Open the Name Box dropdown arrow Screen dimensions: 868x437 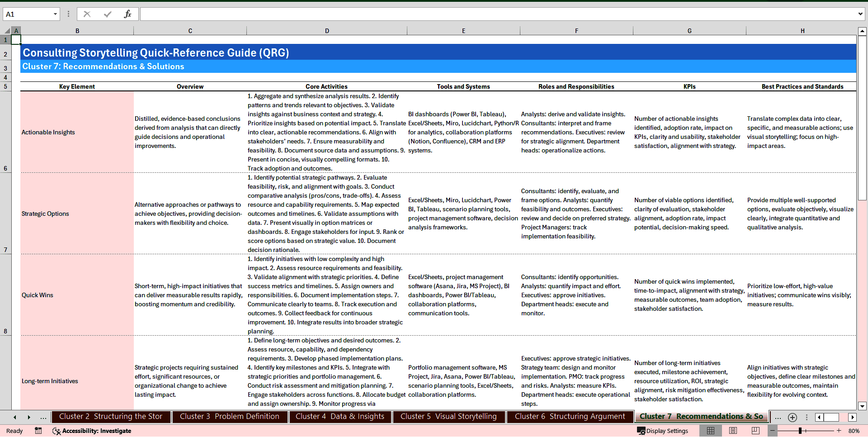pos(55,14)
